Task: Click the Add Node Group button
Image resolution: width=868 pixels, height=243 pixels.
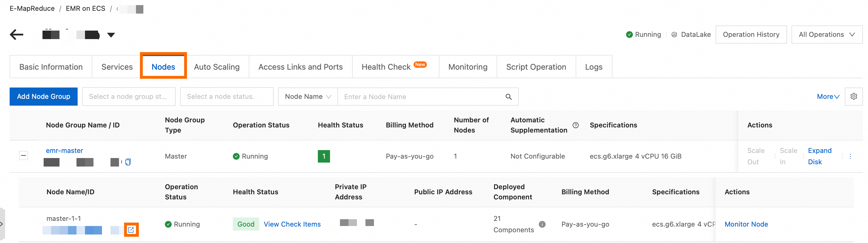Action: [x=43, y=96]
